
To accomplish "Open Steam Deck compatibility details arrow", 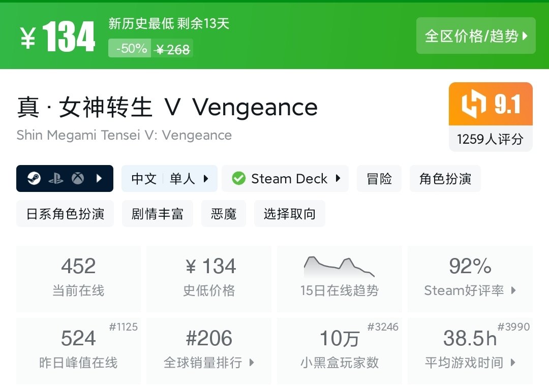I will [338, 179].
